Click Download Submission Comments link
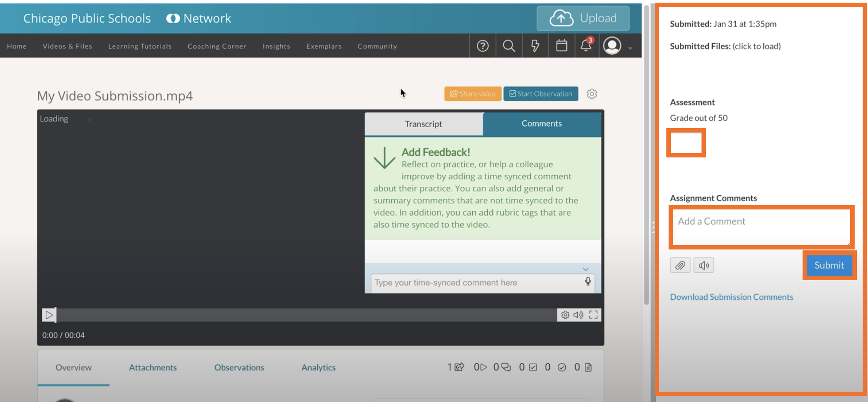 coord(731,297)
